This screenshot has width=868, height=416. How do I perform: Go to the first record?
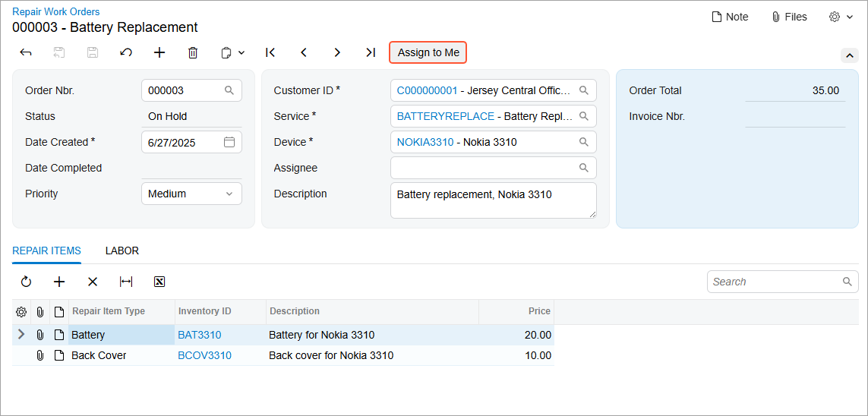[270, 52]
